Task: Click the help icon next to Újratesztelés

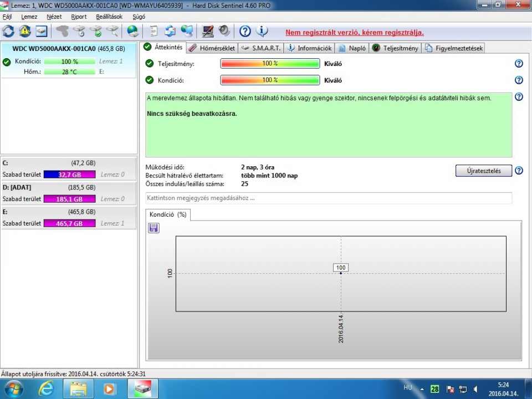Action: coord(519,170)
